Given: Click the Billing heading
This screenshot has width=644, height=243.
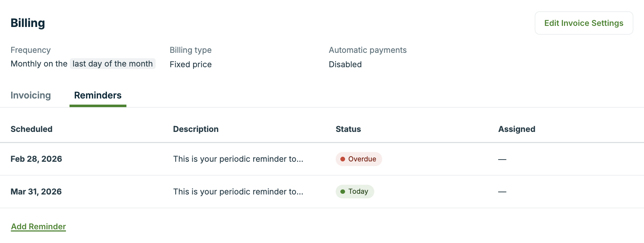Looking at the screenshot, I should click(28, 23).
